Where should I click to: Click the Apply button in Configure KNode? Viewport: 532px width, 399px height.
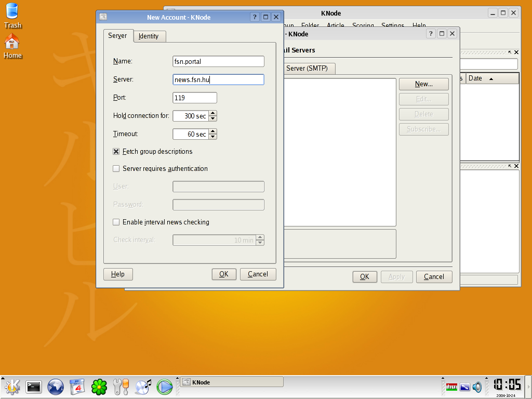coord(396,277)
